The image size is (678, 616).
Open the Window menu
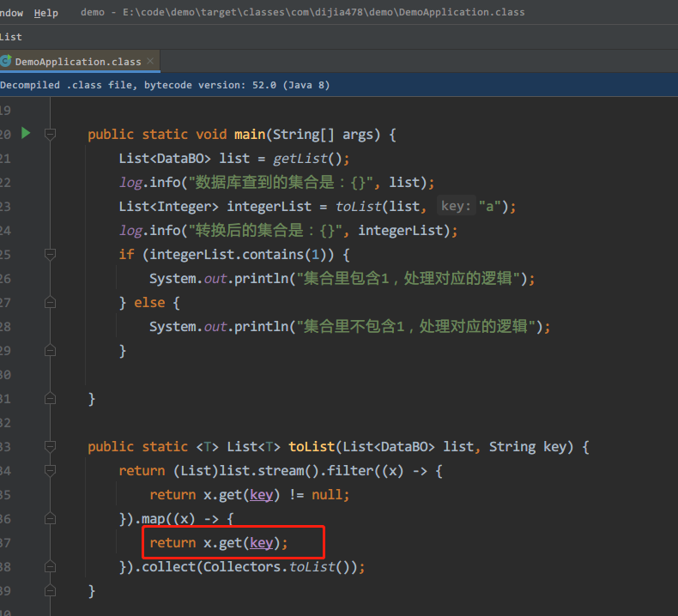pyautogui.click(x=11, y=13)
